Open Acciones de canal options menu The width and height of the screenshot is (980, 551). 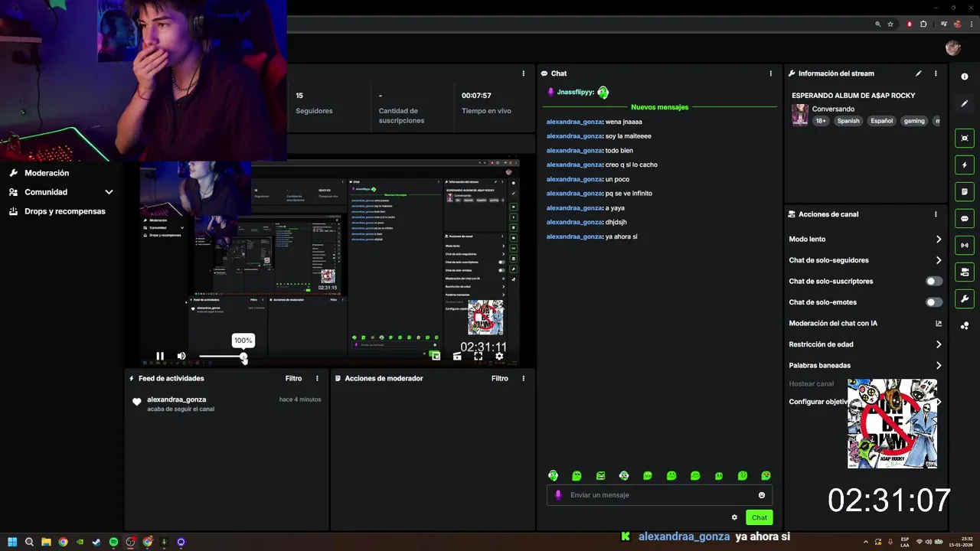pyautogui.click(x=936, y=214)
